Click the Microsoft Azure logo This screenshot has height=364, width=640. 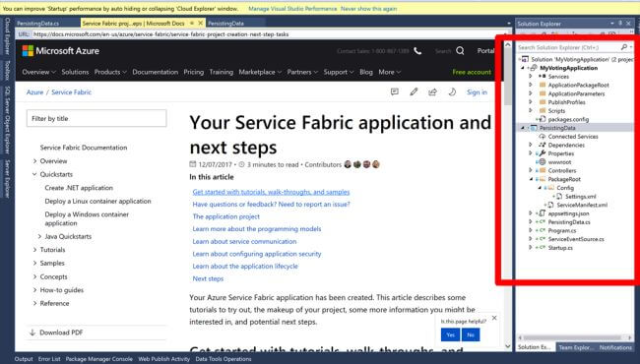61,51
